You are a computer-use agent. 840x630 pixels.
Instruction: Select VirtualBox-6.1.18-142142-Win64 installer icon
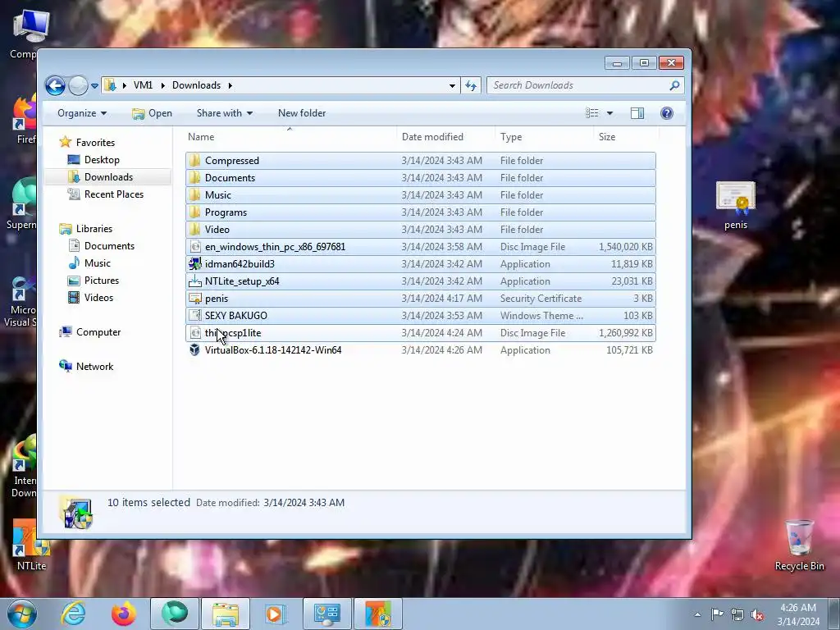click(x=195, y=349)
